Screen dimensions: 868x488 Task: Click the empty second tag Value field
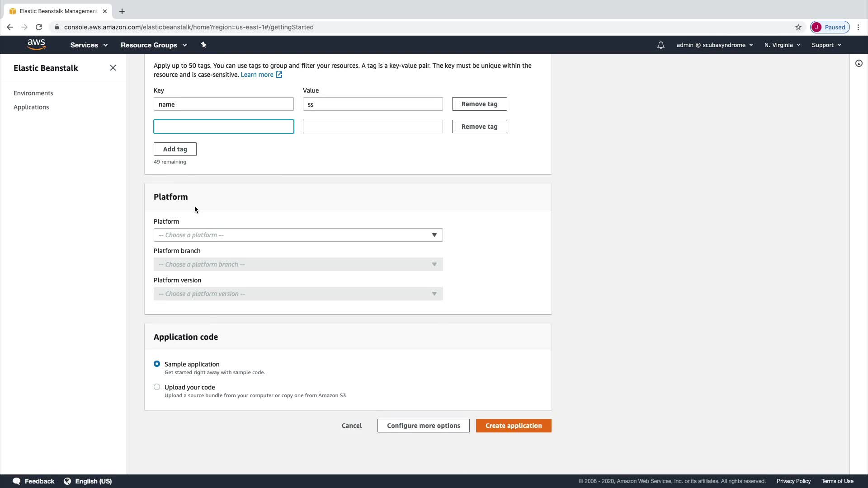click(x=373, y=127)
